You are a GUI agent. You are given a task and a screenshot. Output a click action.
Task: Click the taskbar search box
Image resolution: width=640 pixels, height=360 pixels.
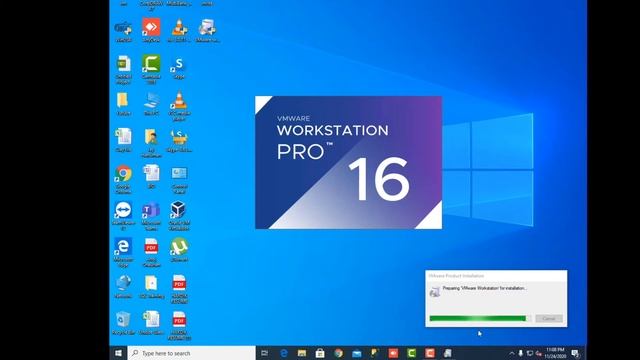(191, 353)
